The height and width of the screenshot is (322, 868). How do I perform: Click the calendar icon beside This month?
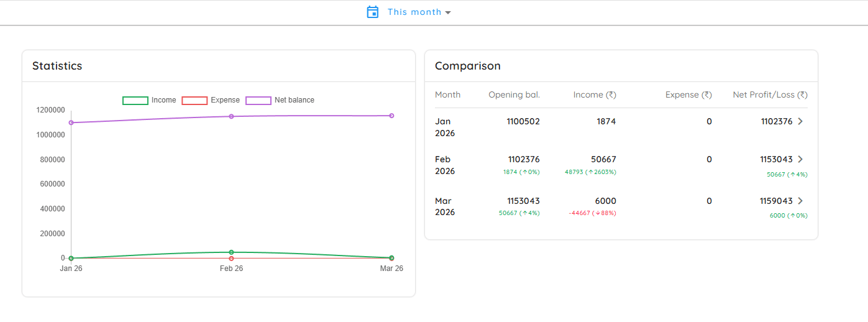[373, 12]
